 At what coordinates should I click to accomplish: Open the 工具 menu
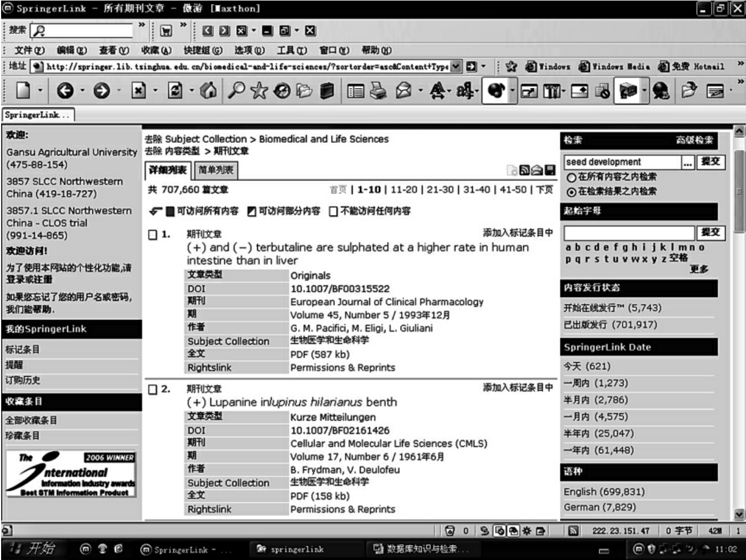coord(292,51)
